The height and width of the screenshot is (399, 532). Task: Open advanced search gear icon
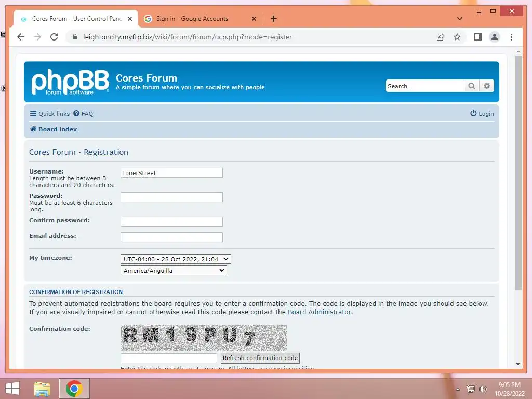pyautogui.click(x=486, y=86)
